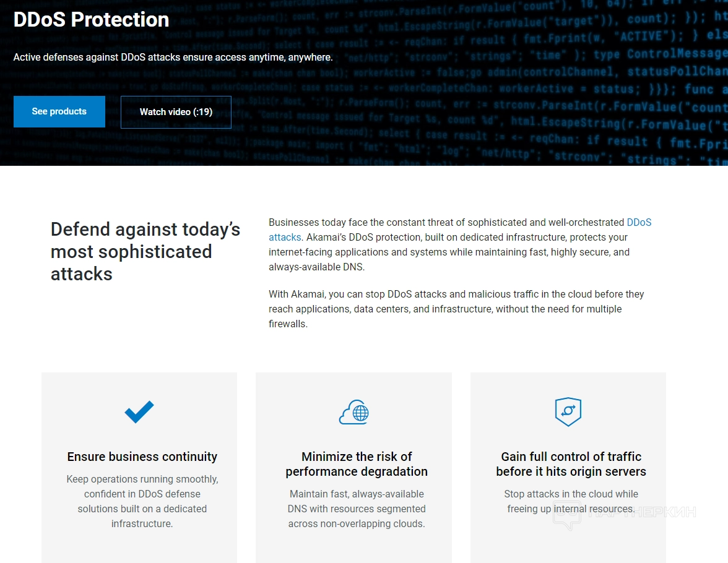This screenshot has height=563, width=728.
Task: Click the Keep operations running smoothly description
Action: coord(142,501)
